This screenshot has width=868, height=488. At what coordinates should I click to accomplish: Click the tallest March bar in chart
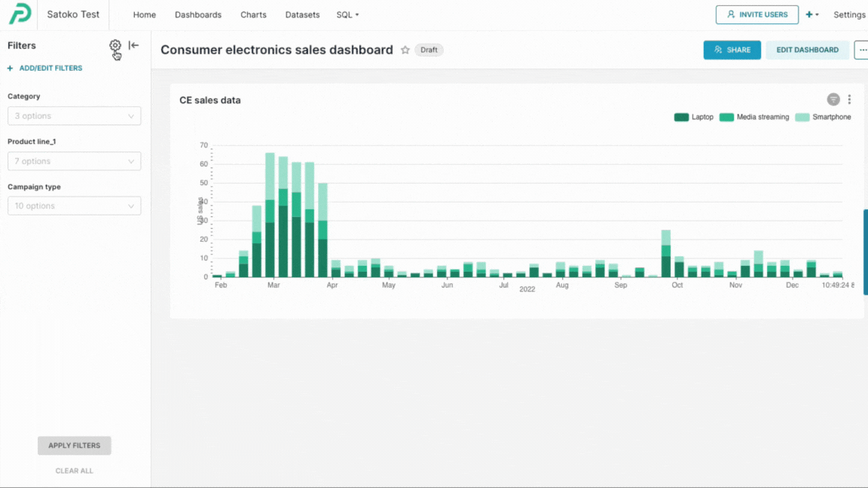[270, 218]
